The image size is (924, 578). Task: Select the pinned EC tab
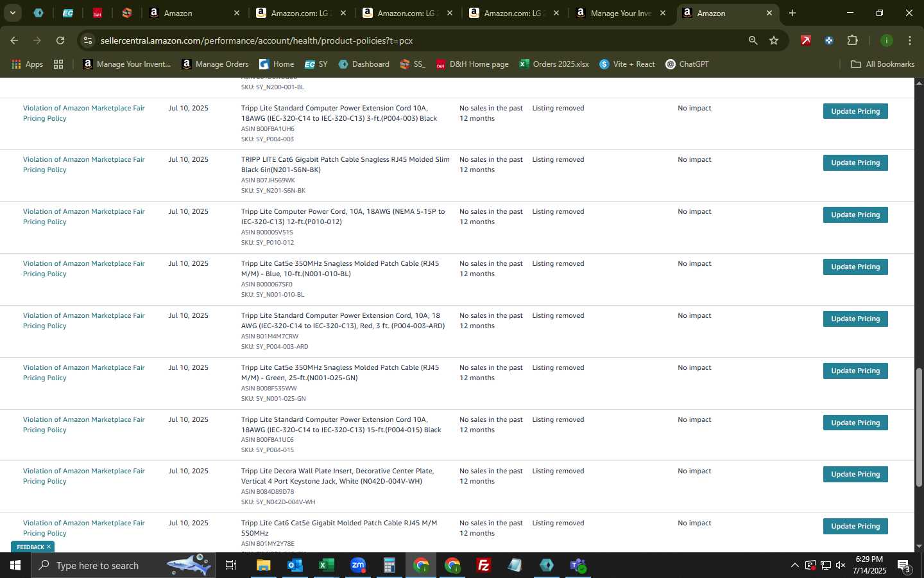67,13
